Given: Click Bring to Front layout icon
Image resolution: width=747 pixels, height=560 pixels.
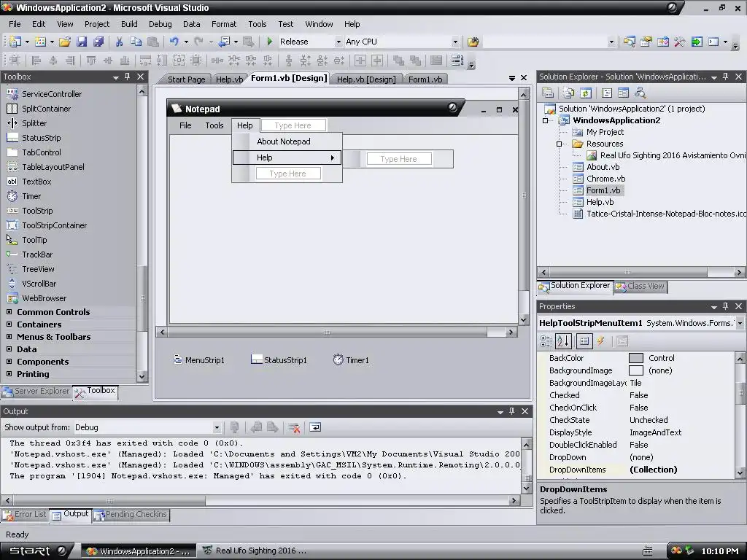Looking at the screenshot, I should pos(398,61).
